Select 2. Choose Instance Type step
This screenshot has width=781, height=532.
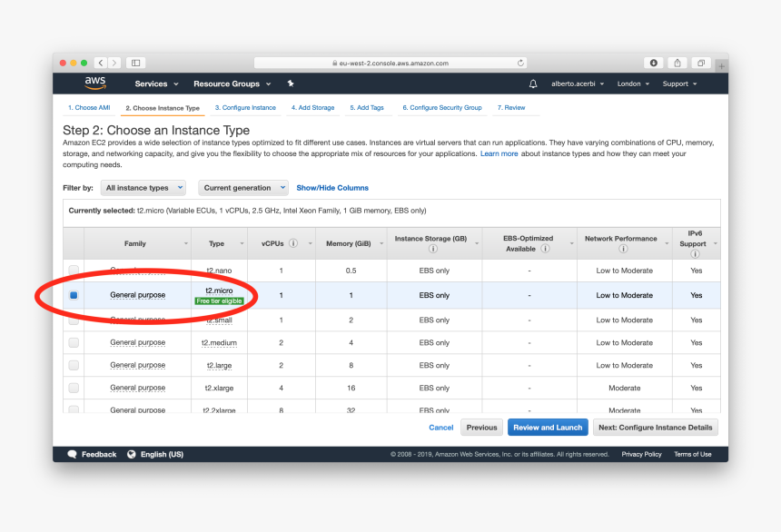coord(163,108)
